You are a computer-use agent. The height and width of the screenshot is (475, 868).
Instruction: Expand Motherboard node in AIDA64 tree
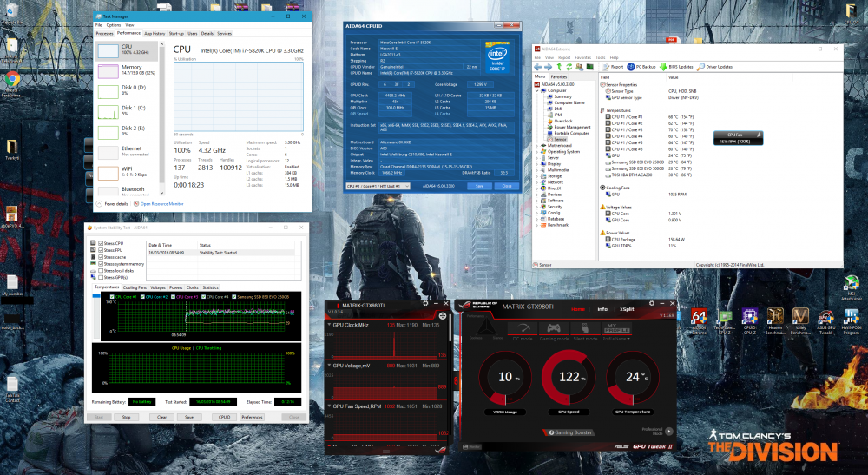pyautogui.click(x=537, y=146)
